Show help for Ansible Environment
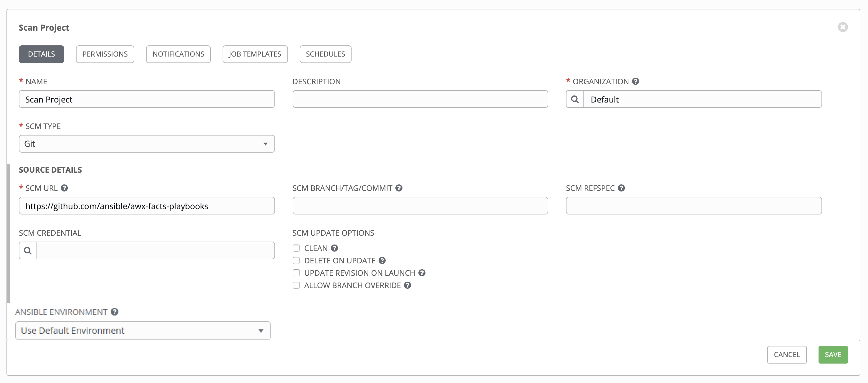The height and width of the screenshot is (383, 868). [x=115, y=312]
